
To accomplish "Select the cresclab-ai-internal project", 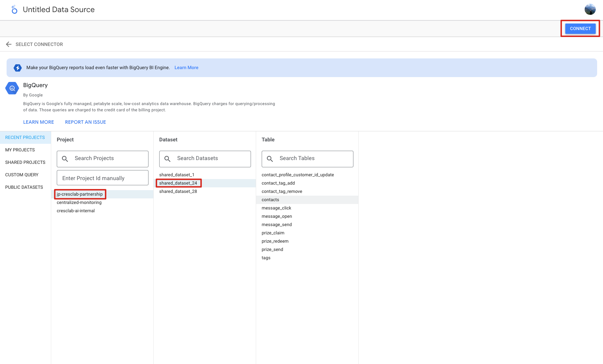I will (102, 211).
